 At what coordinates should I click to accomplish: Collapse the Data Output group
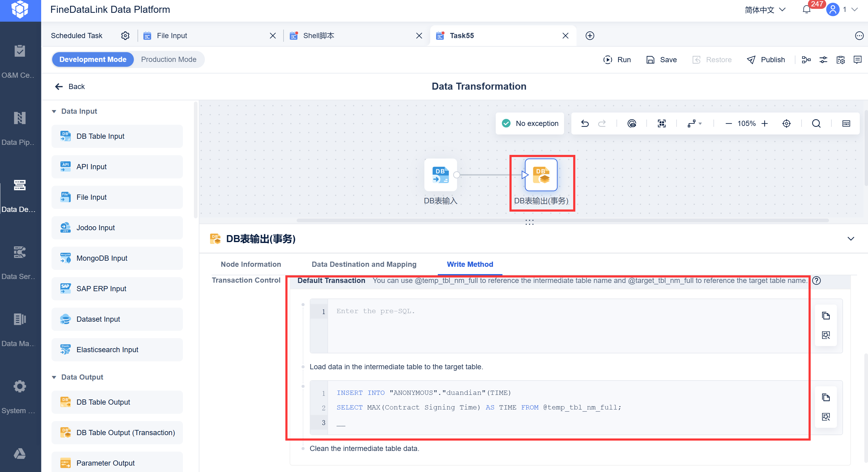point(54,377)
